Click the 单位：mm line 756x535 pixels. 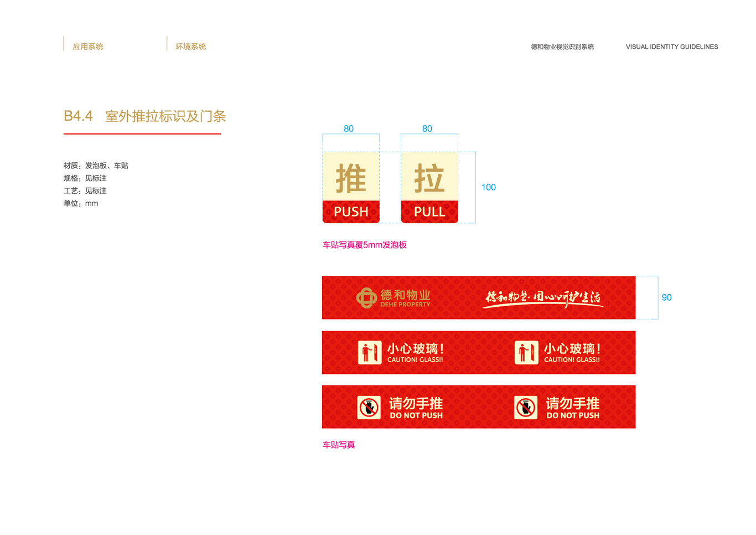pos(81,203)
